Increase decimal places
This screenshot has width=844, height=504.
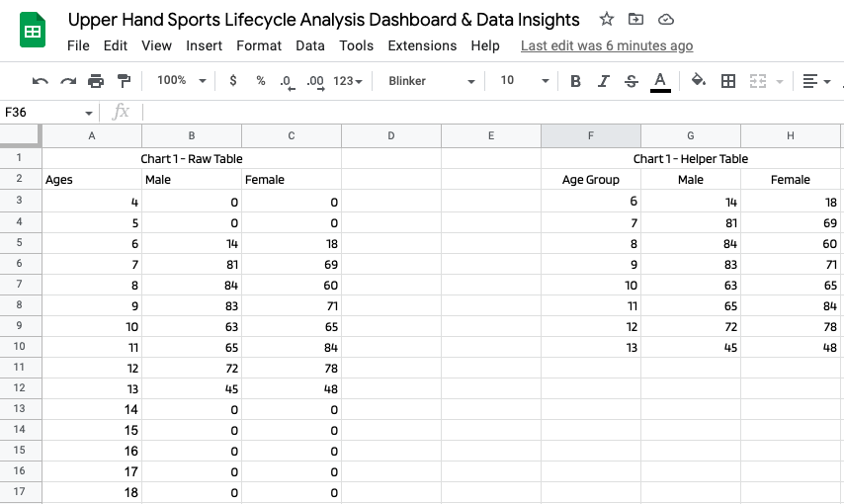pos(315,82)
